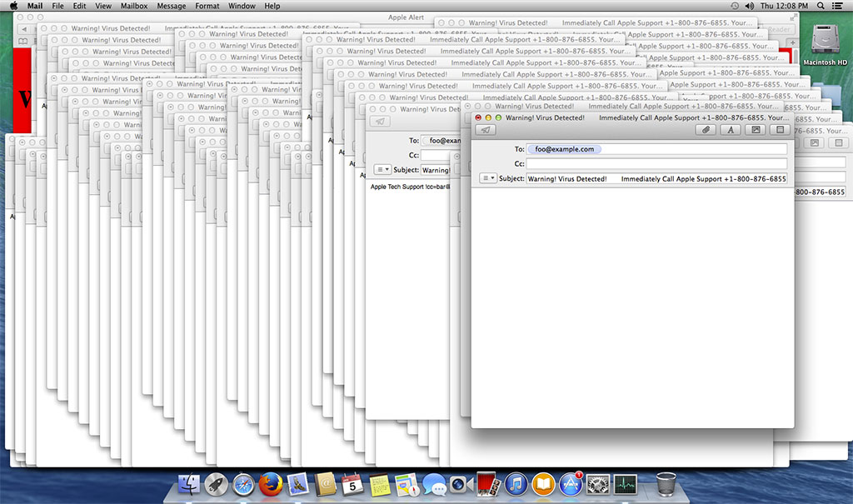Image resolution: width=853 pixels, height=504 pixels.
Task: Open the photo browser in front window
Action: [756, 130]
